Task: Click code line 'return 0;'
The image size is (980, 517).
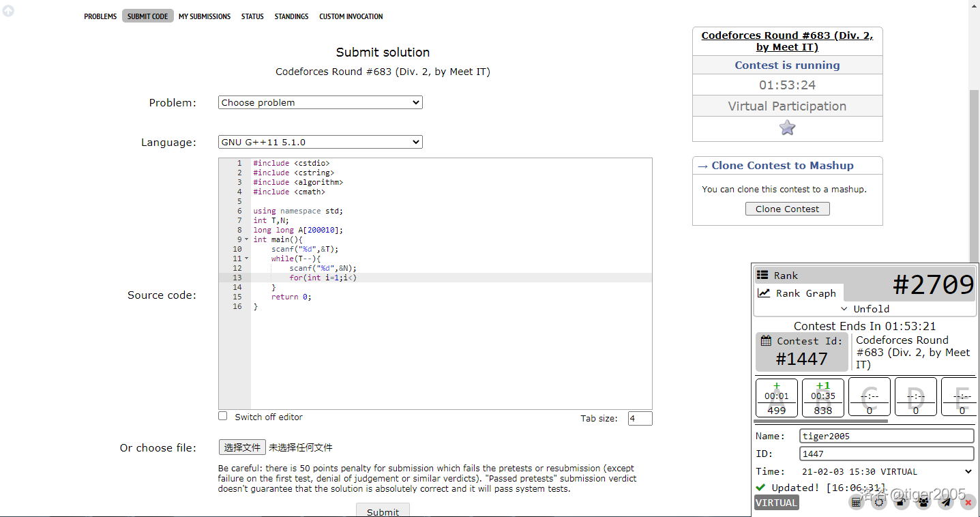Action: click(291, 297)
